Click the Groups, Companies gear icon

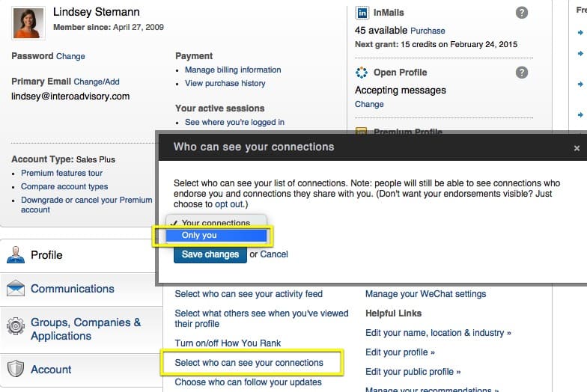(x=15, y=326)
